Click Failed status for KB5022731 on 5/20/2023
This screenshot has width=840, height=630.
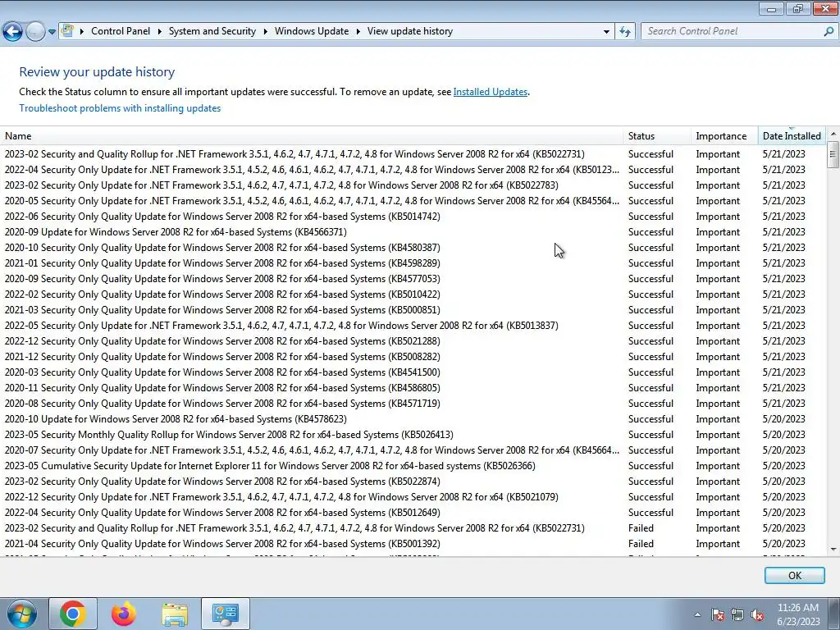coord(641,528)
